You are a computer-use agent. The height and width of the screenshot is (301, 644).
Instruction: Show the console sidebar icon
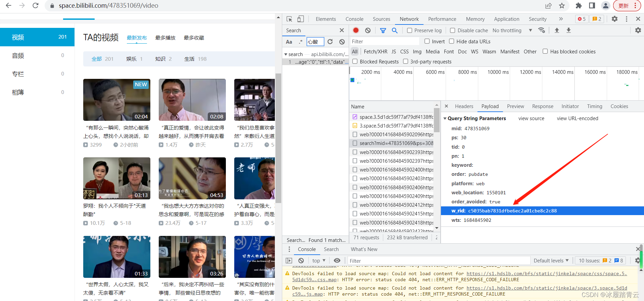289,260
